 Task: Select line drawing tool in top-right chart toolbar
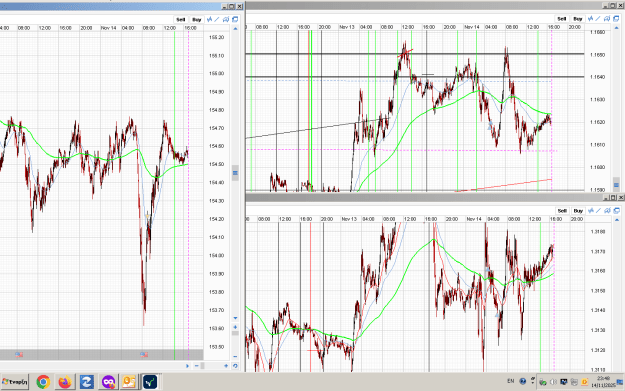pos(598,18)
